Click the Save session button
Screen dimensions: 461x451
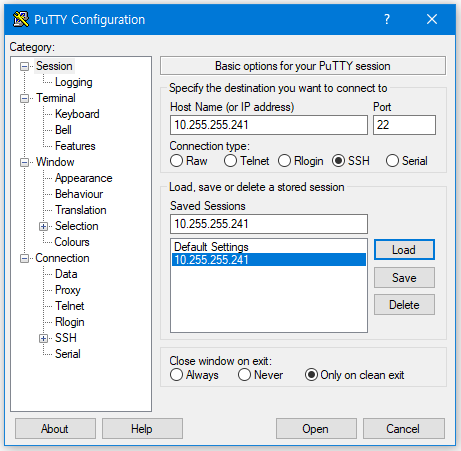(x=404, y=277)
